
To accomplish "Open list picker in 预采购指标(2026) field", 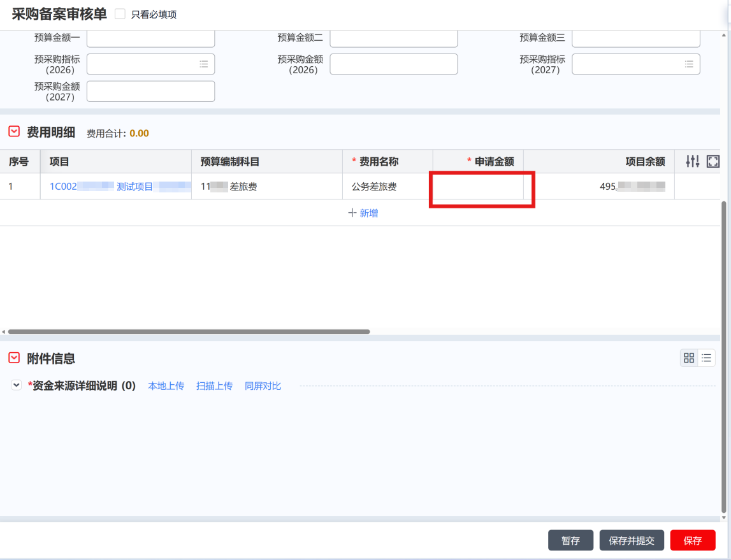I will click(x=204, y=64).
